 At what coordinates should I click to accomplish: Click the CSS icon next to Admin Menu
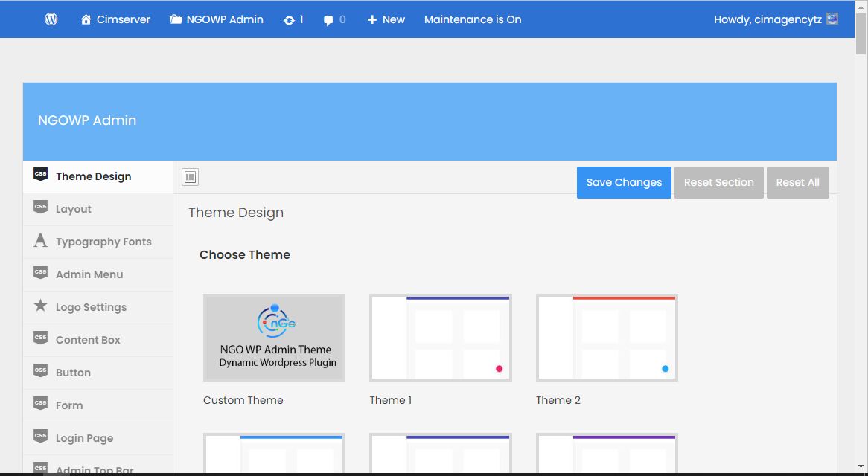point(40,272)
